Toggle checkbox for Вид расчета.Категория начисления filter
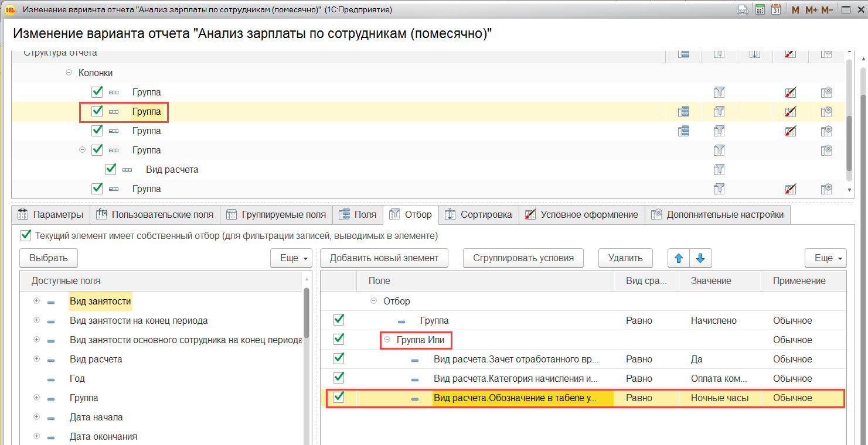The image size is (868, 445). pos(338,378)
